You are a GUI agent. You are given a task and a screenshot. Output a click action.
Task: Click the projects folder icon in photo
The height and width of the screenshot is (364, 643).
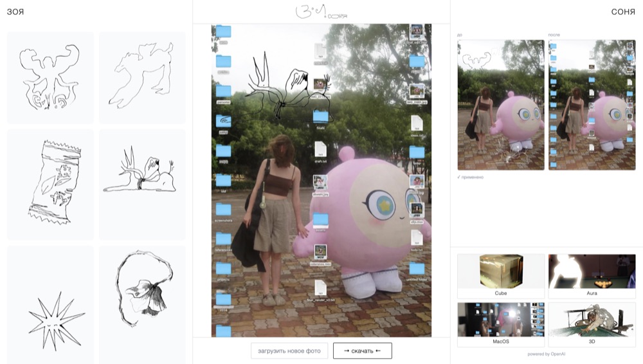(x=224, y=269)
